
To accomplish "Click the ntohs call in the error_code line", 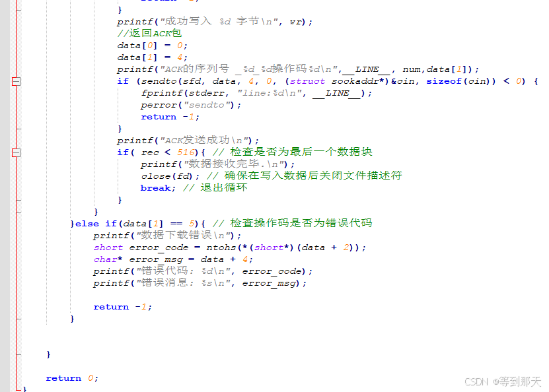I will [x=219, y=247].
